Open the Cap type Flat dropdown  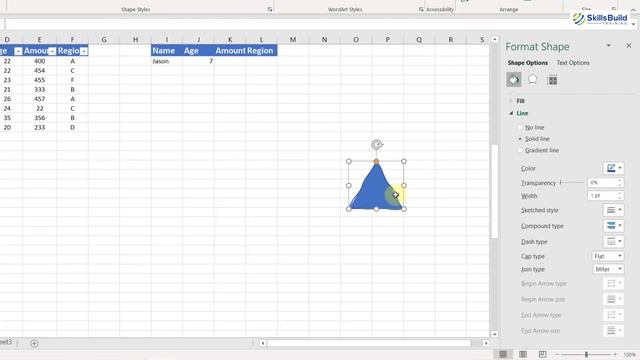pyautogui.click(x=608, y=256)
